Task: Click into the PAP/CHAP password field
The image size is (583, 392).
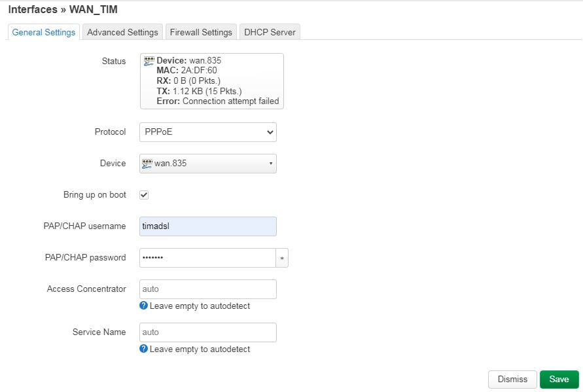Action: (207, 258)
